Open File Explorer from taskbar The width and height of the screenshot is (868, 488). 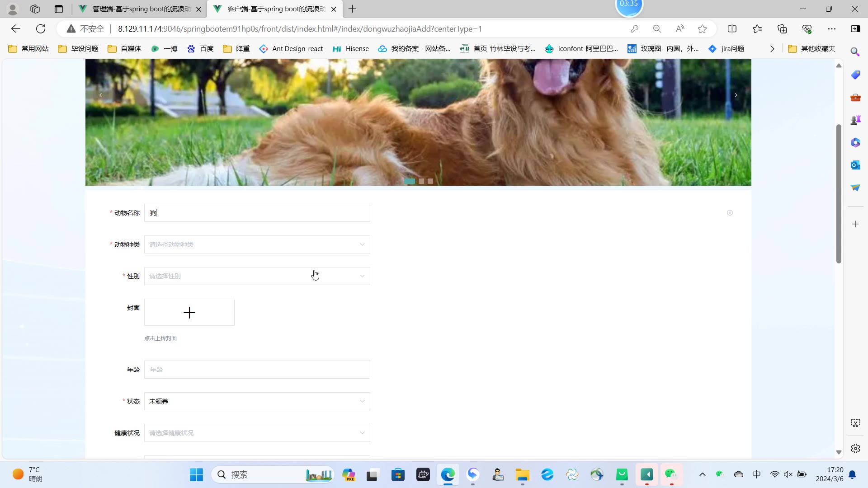pos(522,474)
